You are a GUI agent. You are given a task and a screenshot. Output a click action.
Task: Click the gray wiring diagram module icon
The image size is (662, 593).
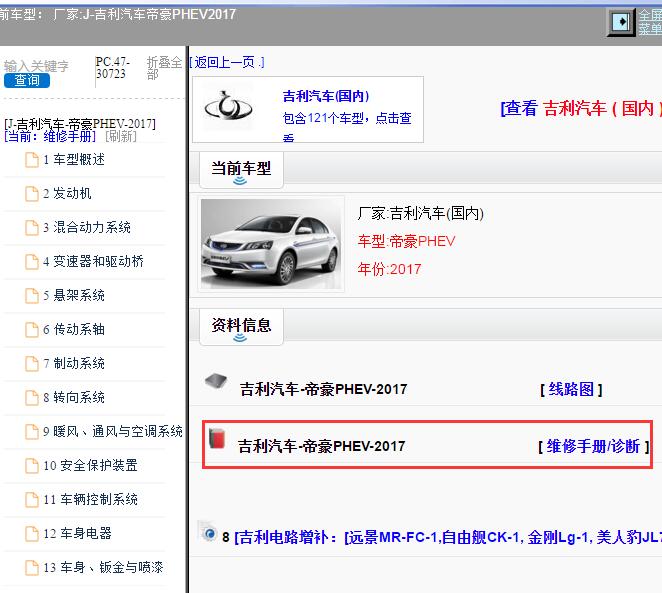[216, 381]
